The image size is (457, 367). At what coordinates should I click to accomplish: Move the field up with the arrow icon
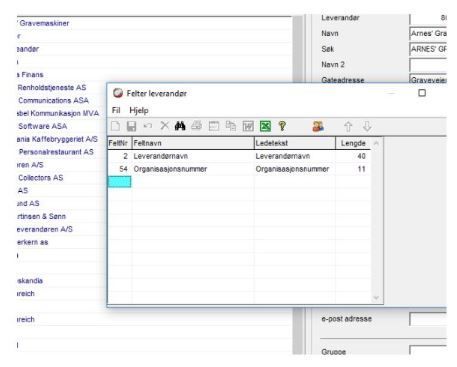[x=348, y=126]
